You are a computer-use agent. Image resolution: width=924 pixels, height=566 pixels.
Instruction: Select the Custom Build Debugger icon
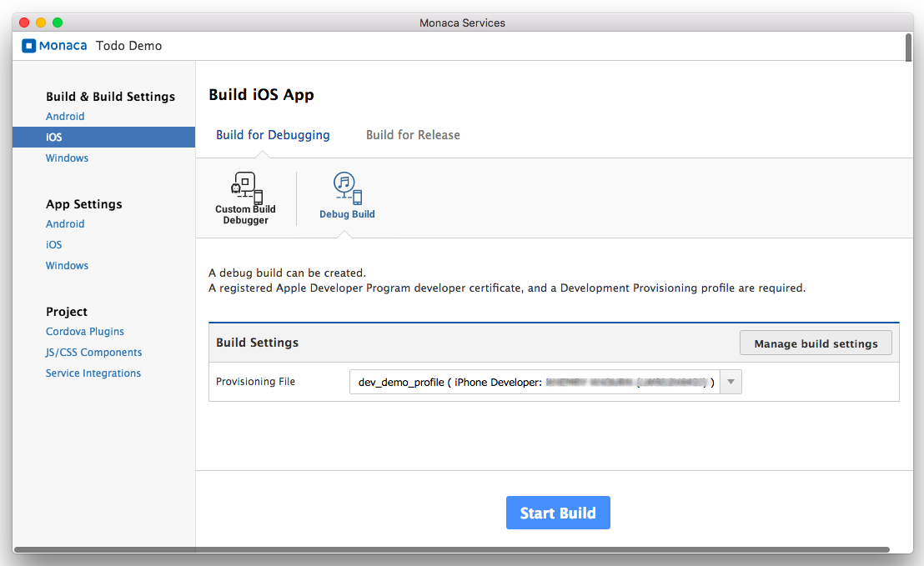[246, 188]
